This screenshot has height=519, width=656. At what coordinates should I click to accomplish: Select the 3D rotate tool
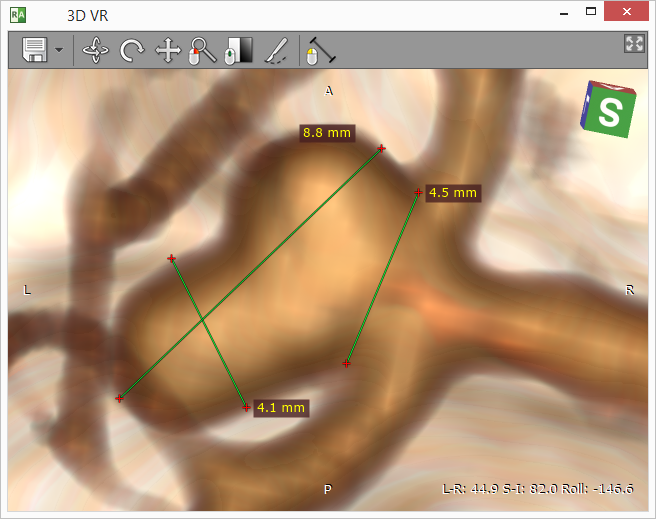(94, 50)
